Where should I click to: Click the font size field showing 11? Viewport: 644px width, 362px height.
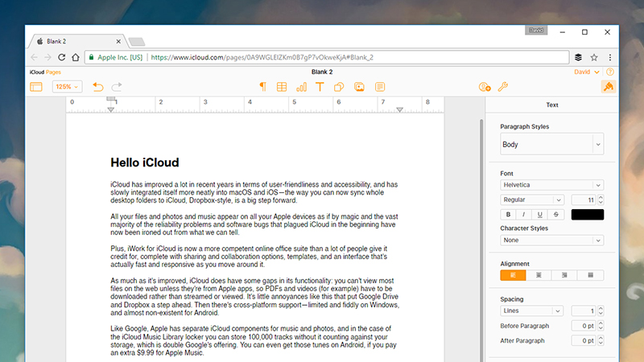point(584,200)
